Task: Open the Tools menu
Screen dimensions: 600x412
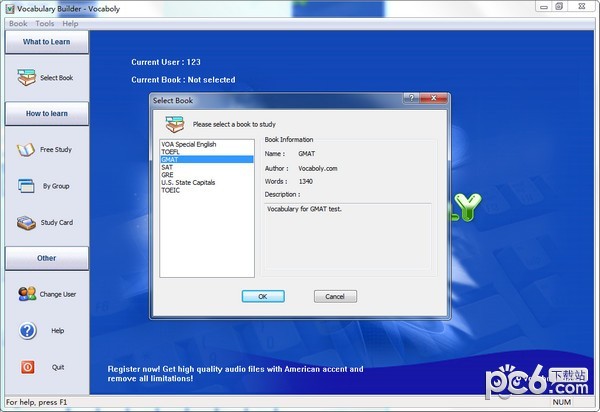Action: coord(45,23)
